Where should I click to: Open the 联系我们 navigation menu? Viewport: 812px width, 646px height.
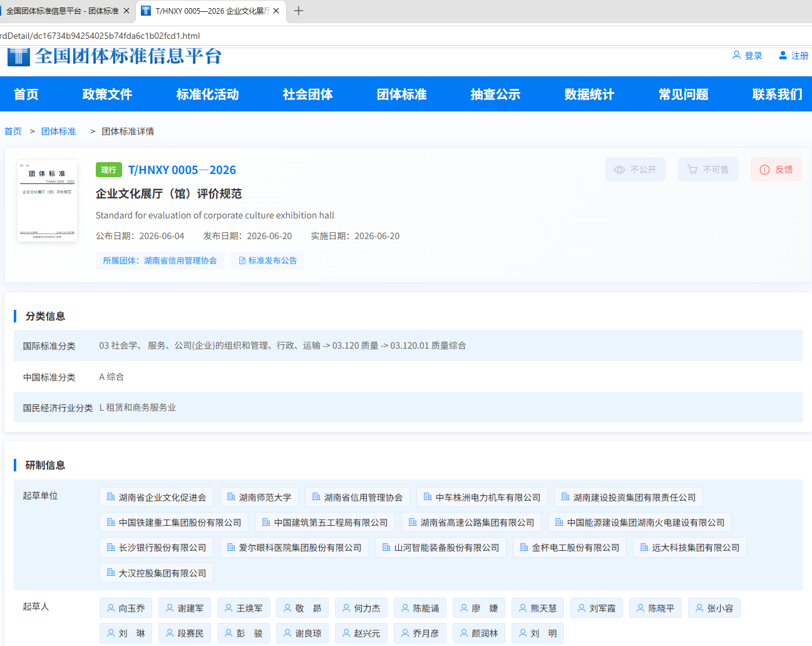tap(777, 95)
